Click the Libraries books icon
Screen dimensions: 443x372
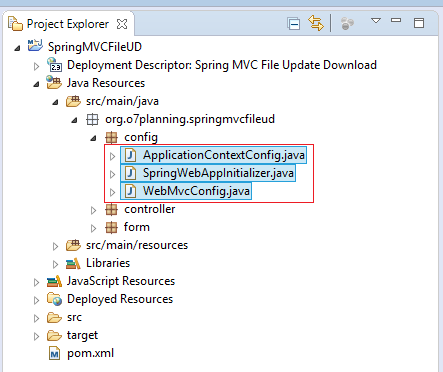[x=73, y=263]
